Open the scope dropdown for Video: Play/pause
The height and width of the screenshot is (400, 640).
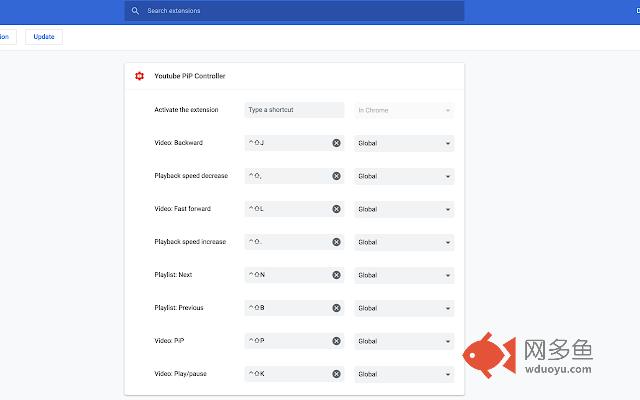pos(404,374)
